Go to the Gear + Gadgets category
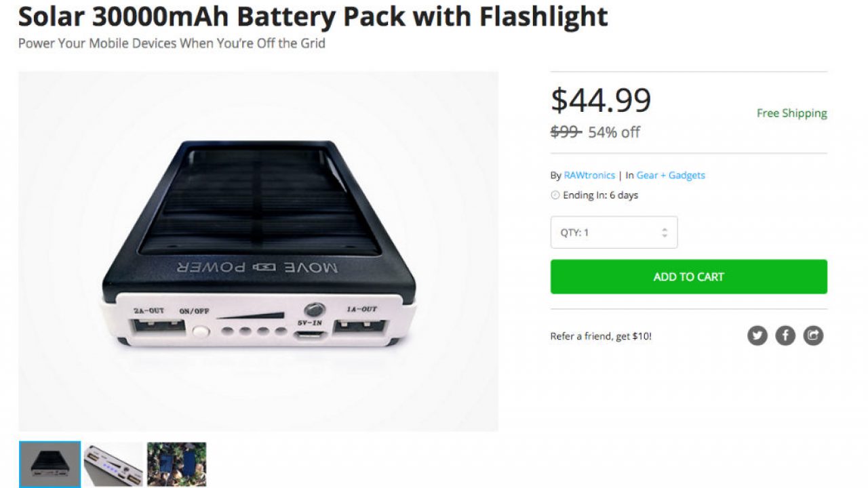The height and width of the screenshot is (488, 868). [671, 175]
